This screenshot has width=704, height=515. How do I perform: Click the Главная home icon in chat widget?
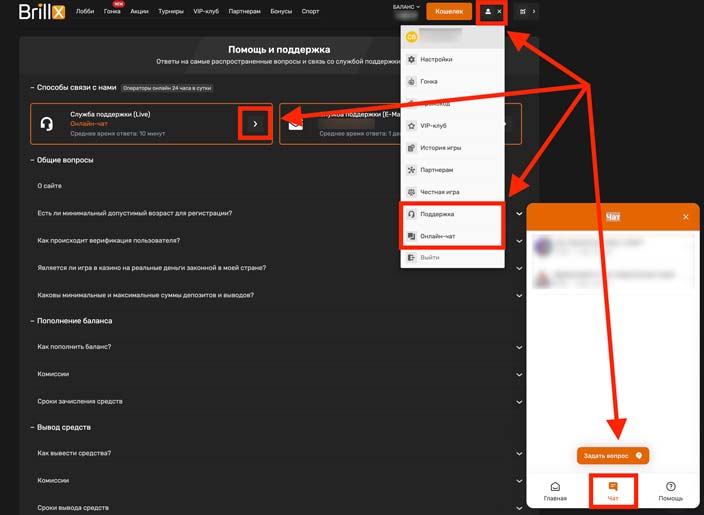555,487
